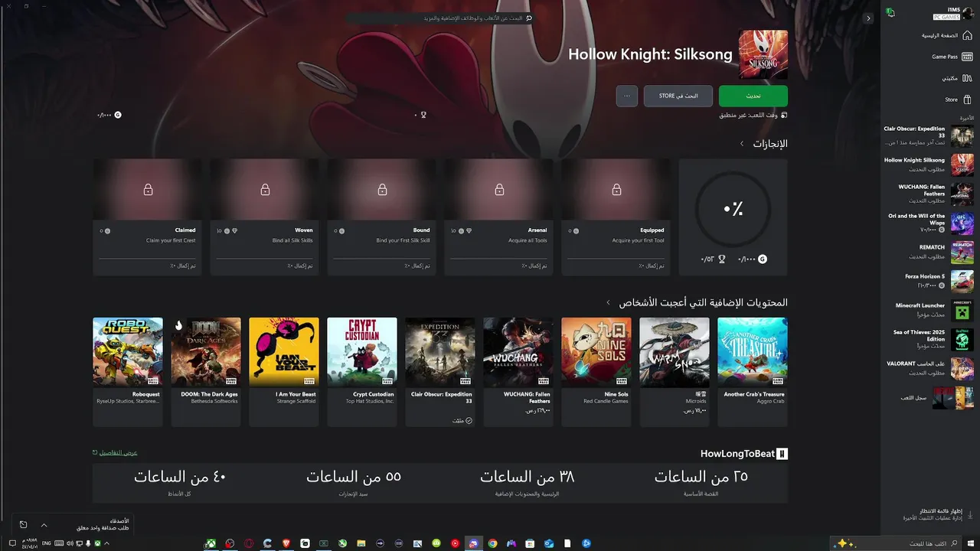
Task: Expand the add-ons people liked chevron
Action: [608, 302]
